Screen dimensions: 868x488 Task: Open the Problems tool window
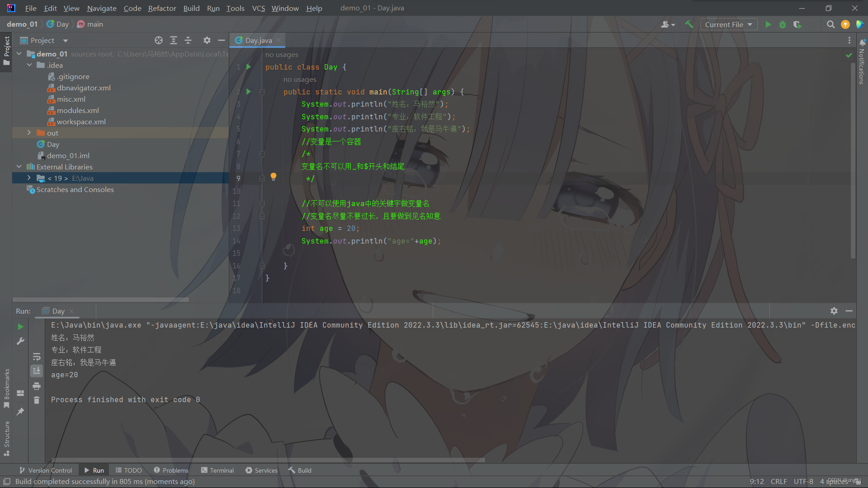click(171, 470)
